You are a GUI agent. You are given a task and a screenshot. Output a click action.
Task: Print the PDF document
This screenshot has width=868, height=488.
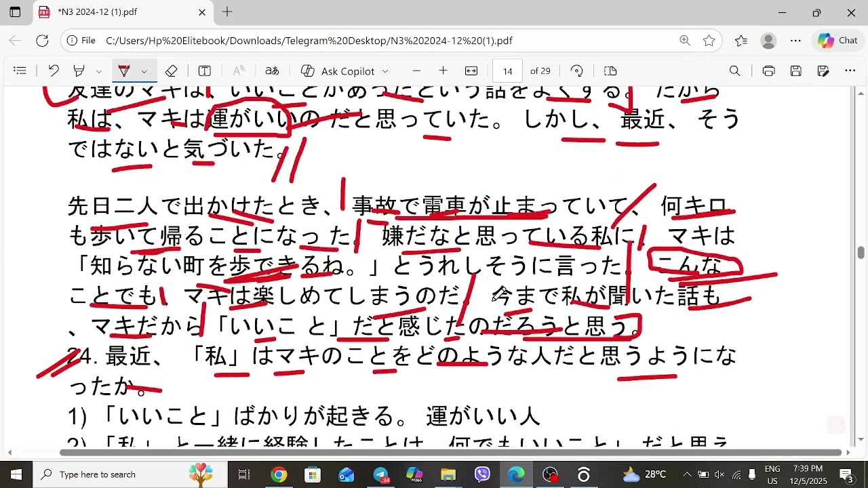tap(768, 71)
